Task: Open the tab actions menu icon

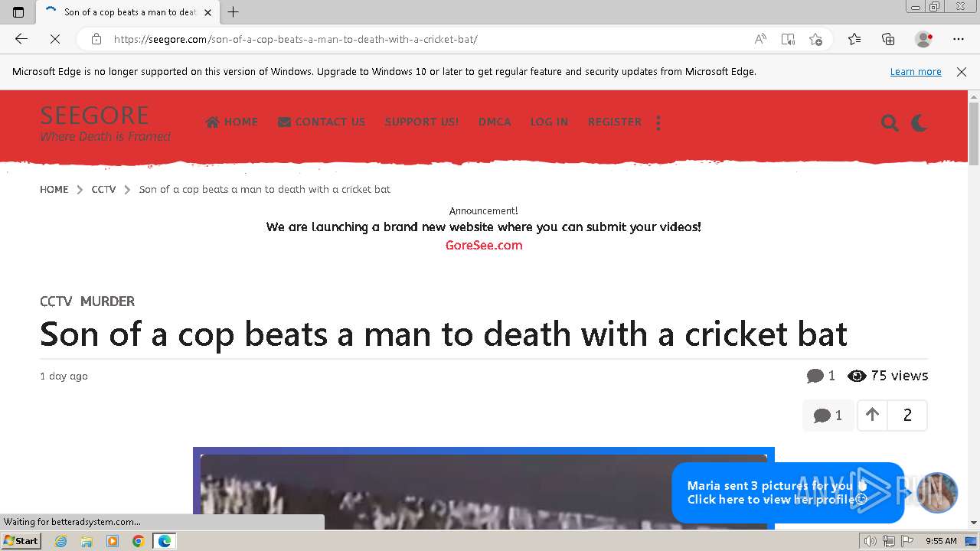Action: coord(18,12)
